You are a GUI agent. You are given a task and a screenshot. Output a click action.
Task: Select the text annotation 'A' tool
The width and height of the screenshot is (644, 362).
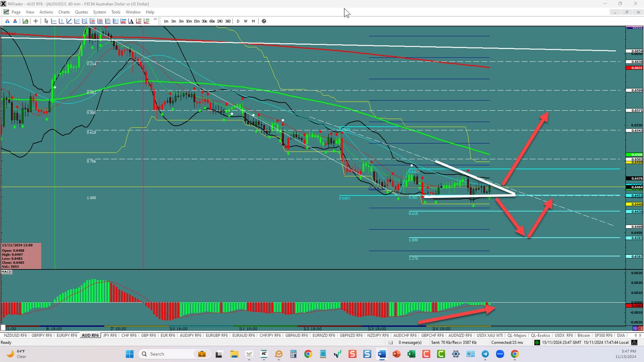[x=131, y=21]
